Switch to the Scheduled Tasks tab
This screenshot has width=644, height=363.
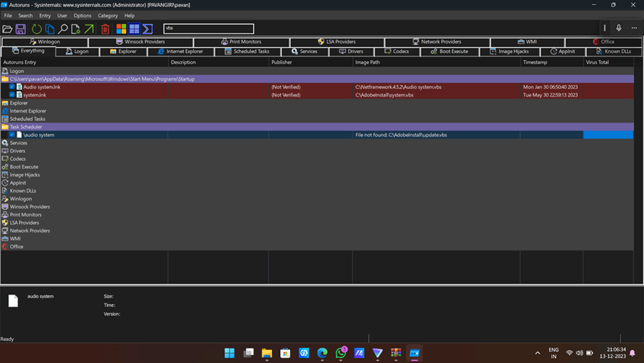247,52
